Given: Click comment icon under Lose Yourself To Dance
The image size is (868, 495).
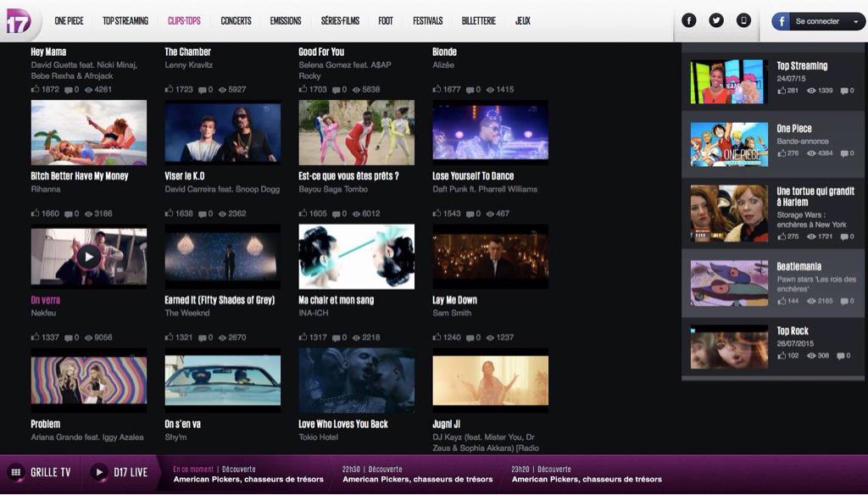Looking at the screenshot, I should [470, 214].
